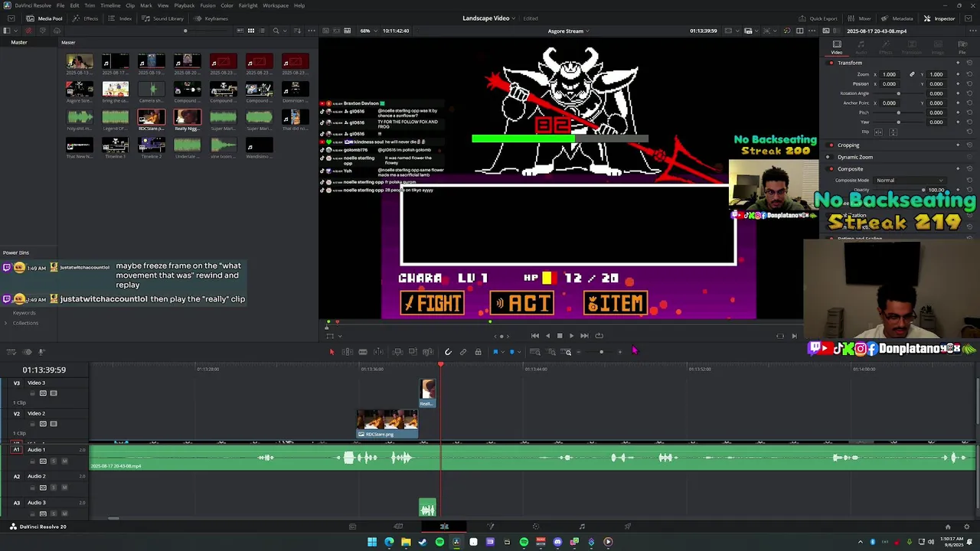Switch to the Inspector Audio tab

[861, 47]
